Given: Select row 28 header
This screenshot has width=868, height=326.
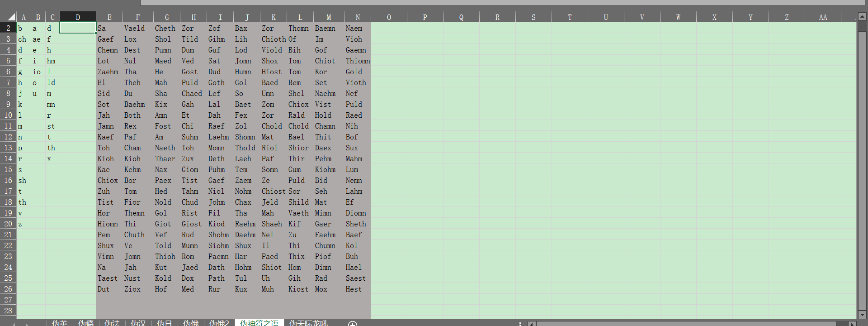Looking at the screenshot, I should [8, 311].
